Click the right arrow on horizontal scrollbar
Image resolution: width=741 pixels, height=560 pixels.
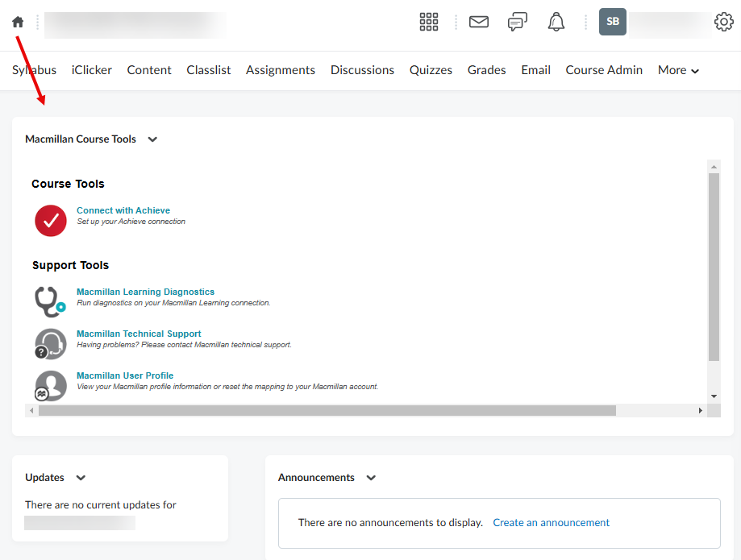[700, 410]
